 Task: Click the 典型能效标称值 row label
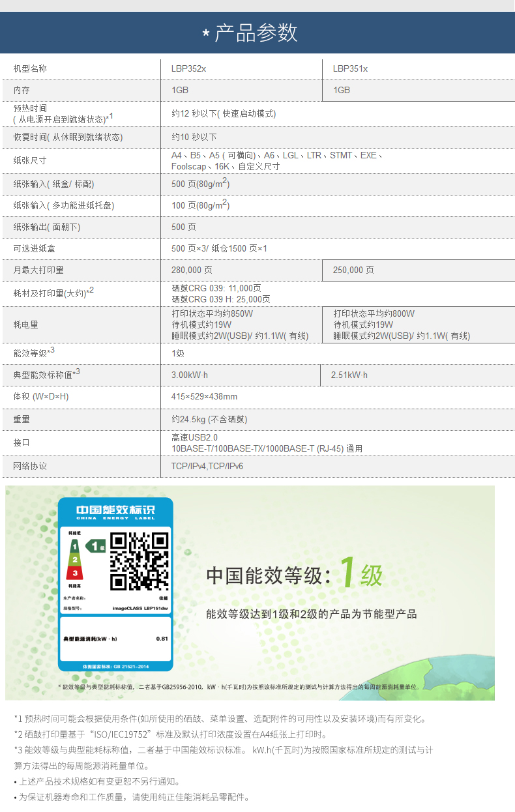click(x=47, y=374)
